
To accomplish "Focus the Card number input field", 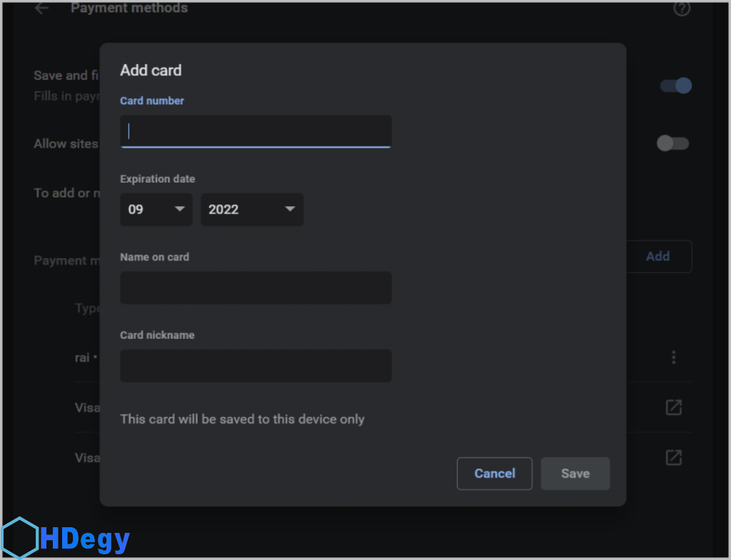I will 256,131.
